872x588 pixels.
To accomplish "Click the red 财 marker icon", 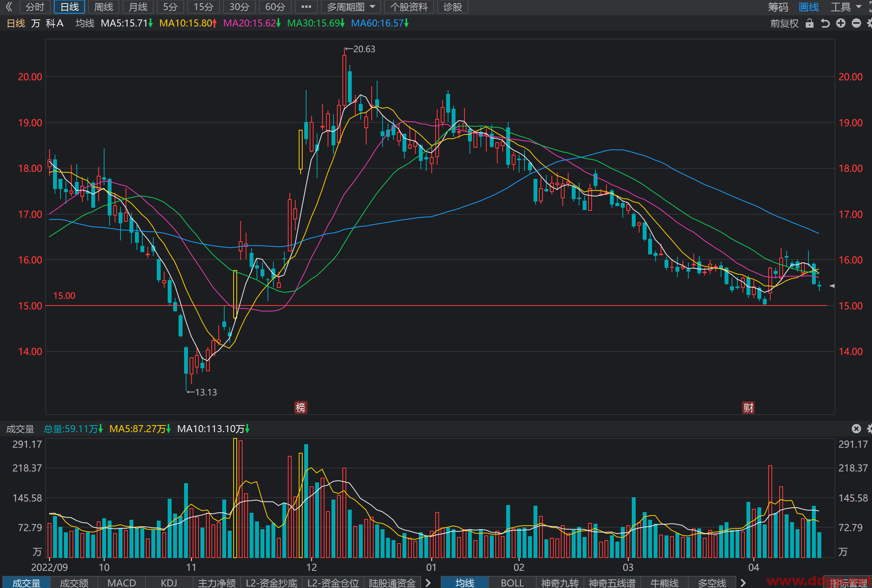I will pos(748,408).
